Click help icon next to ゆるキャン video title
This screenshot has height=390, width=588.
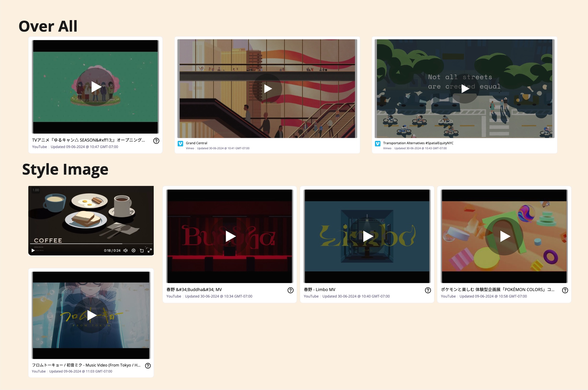(x=156, y=141)
